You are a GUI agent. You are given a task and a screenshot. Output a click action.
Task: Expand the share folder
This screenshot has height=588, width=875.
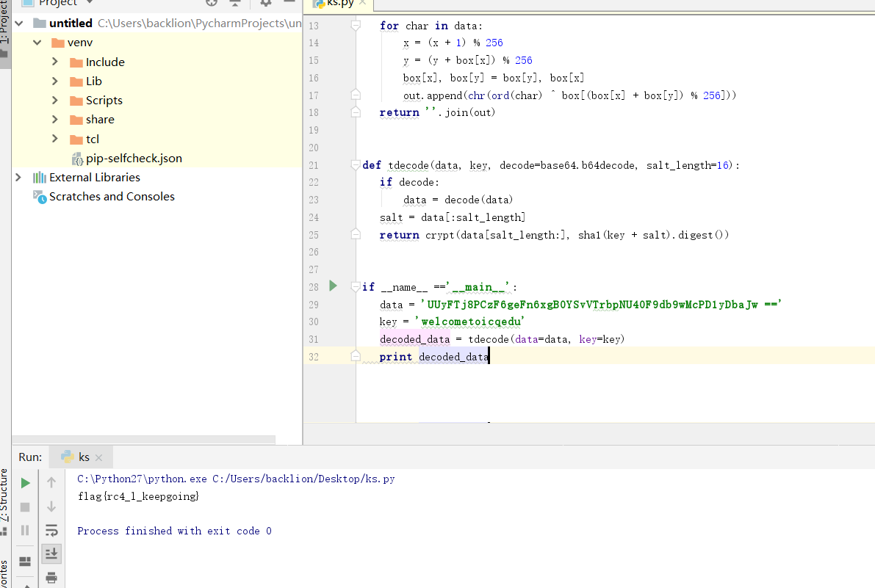click(54, 119)
